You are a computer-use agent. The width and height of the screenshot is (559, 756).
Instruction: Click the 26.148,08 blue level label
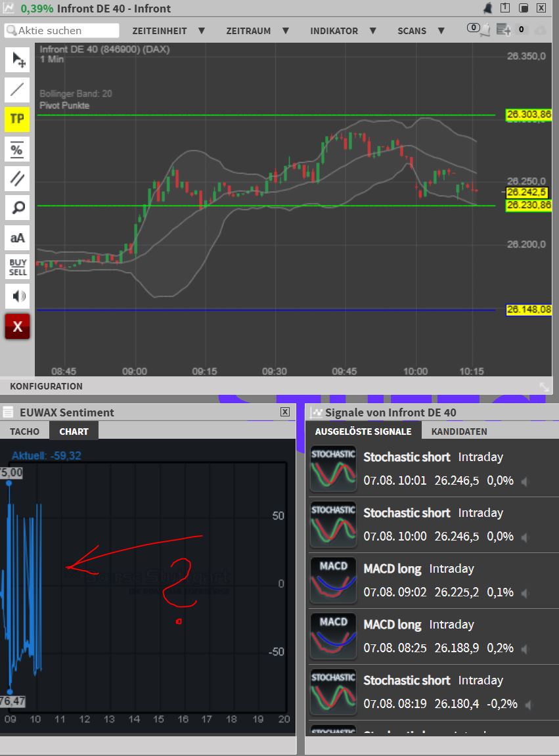pyautogui.click(x=529, y=309)
